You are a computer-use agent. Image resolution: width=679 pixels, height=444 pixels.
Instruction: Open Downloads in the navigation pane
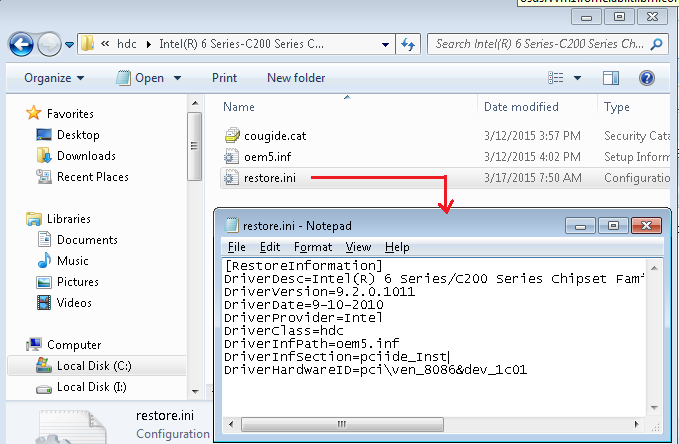86,156
